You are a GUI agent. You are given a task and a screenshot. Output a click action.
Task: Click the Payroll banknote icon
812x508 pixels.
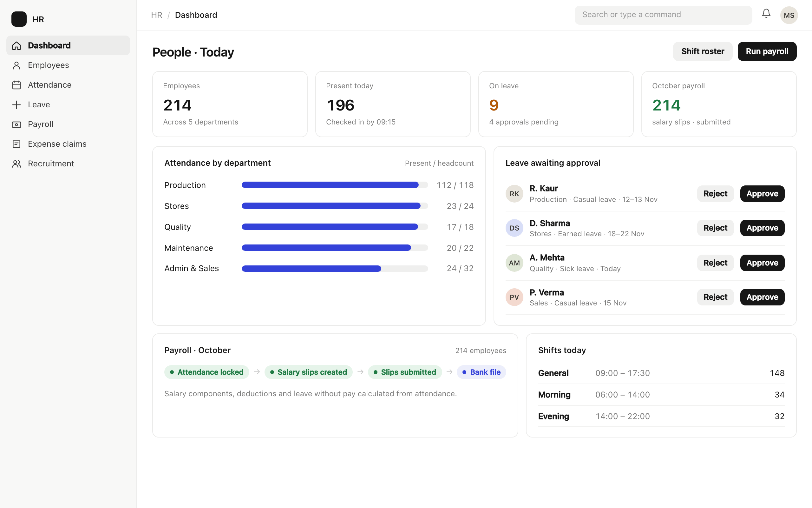(x=16, y=125)
